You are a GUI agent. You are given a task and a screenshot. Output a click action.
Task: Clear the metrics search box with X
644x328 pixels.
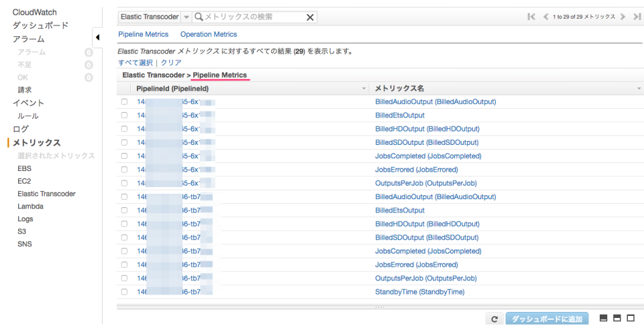pos(310,17)
